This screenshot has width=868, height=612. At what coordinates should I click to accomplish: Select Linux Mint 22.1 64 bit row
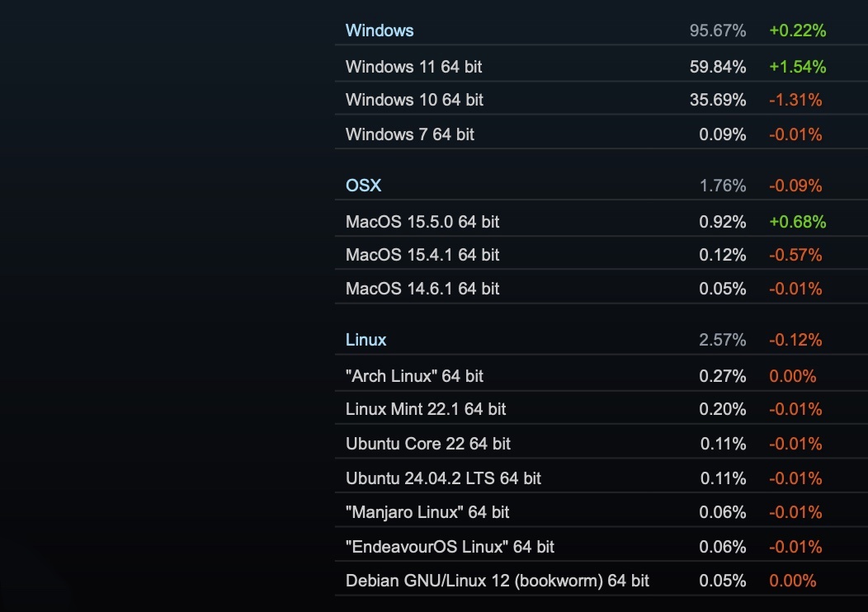pyautogui.click(x=426, y=409)
